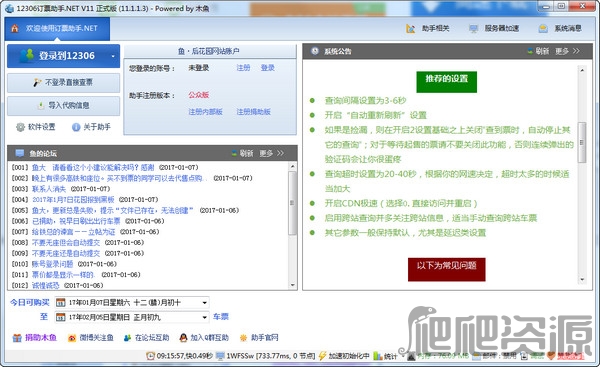Image resolution: width=600 pixels, height=367 pixels.
Task: Click the red 公众版 version text
Action: point(199,95)
